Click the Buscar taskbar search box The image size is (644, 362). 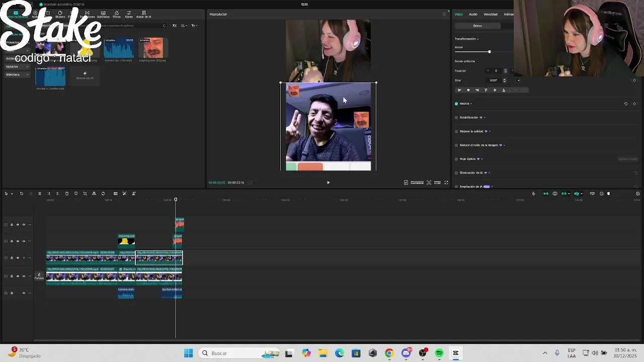click(238, 353)
